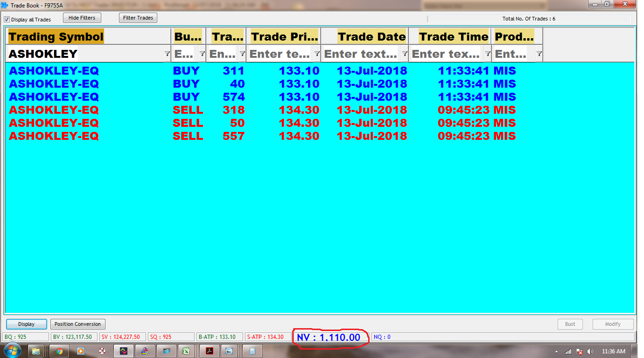
Task: Click the Modify button
Action: click(613, 324)
